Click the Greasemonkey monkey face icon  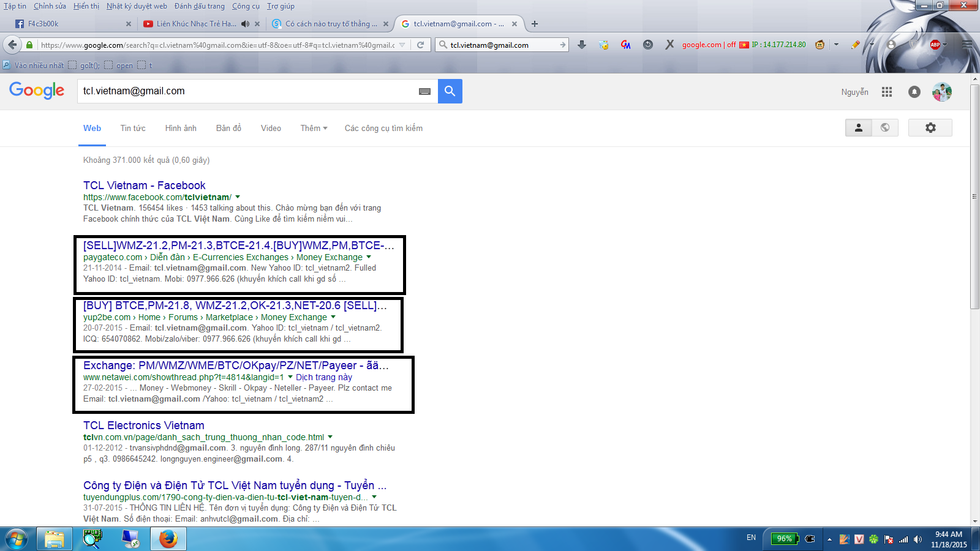click(820, 45)
